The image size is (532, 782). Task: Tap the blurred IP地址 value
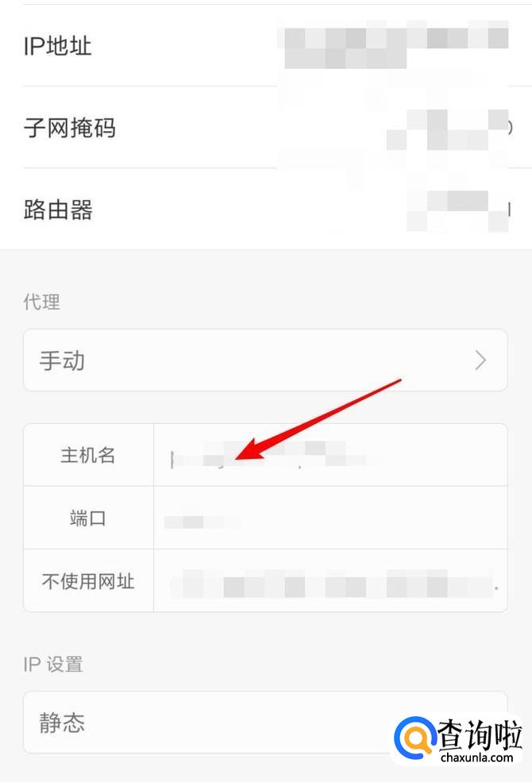point(393,45)
